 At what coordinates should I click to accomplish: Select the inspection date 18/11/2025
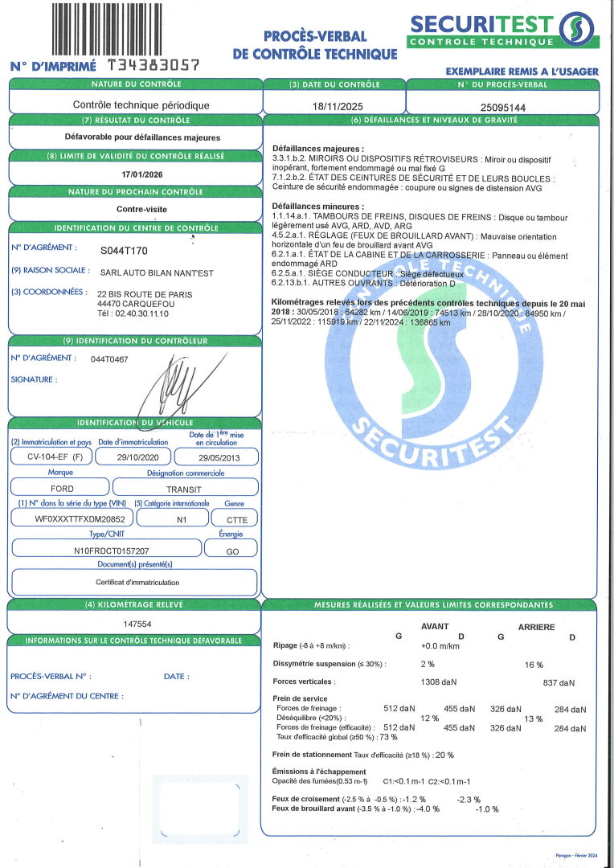click(x=334, y=106)
